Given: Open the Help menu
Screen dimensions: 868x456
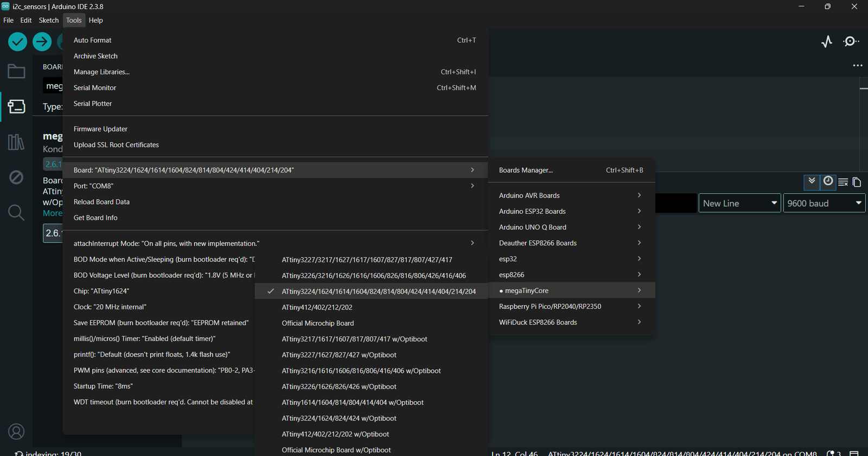Looking at the screenshot, I should [x=95, y=20].
